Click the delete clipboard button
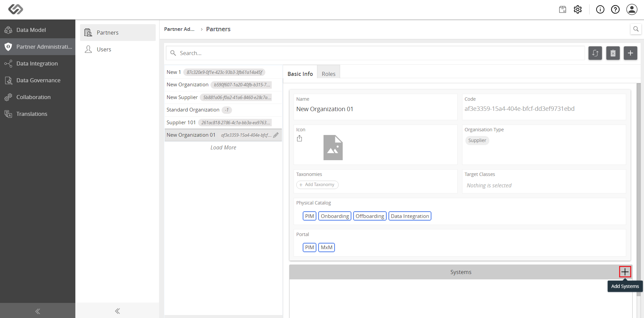Screen dimensions: 644x318 613,53
